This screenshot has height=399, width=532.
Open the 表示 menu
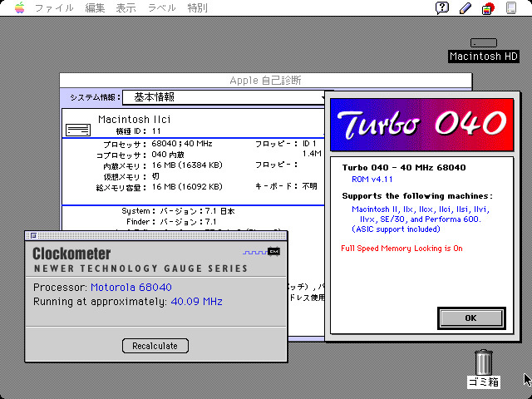126,7
